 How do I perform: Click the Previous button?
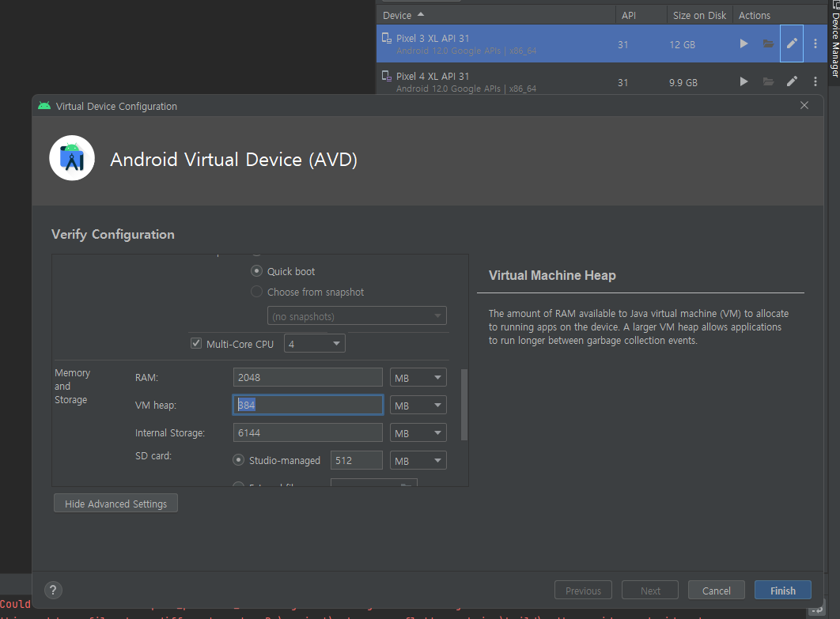(584, 590)
